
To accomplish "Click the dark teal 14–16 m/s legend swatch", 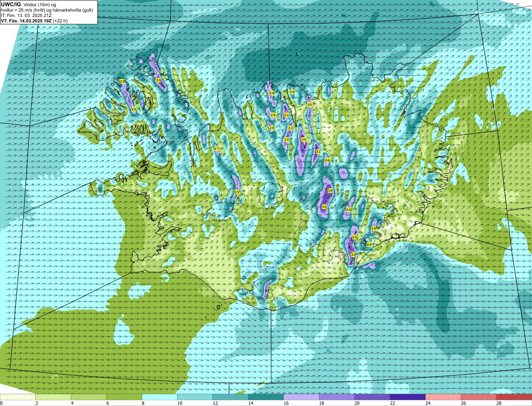I will [266, 397].
